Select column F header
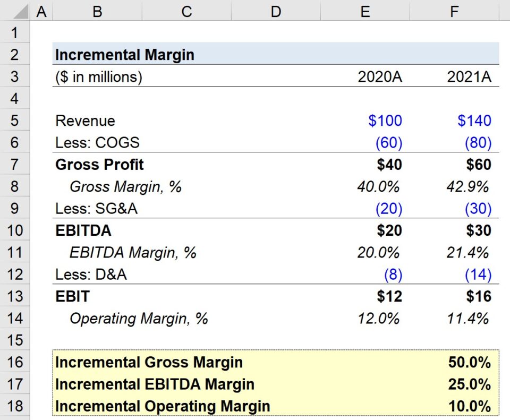510x420 pixels. pyautogui.click(x=454, y=10)
